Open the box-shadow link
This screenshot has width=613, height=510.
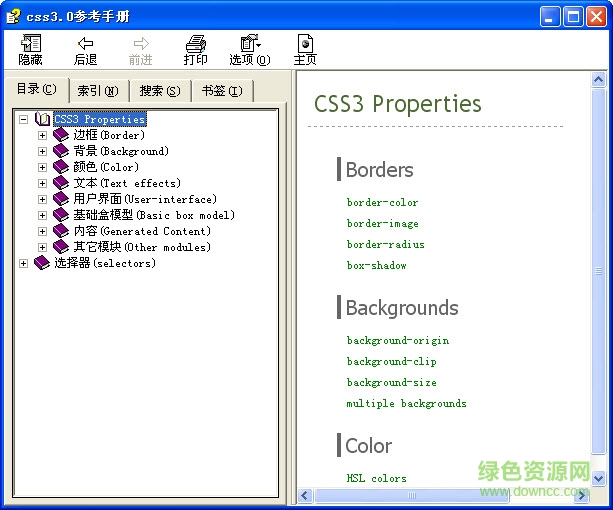pos(376,266)
